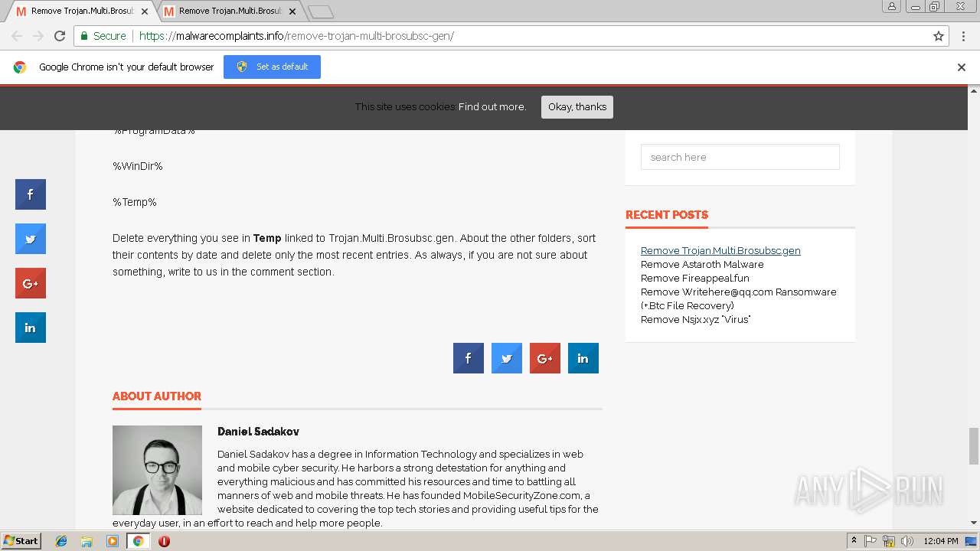Click the browser forward arrow

[38, 36]
